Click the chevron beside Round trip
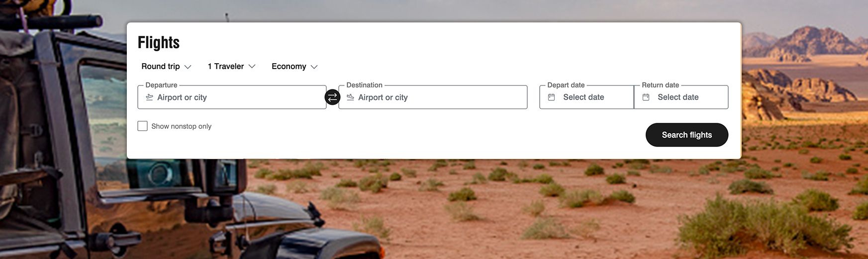Screen dimensions: 868x259 [x=188, y=67]
